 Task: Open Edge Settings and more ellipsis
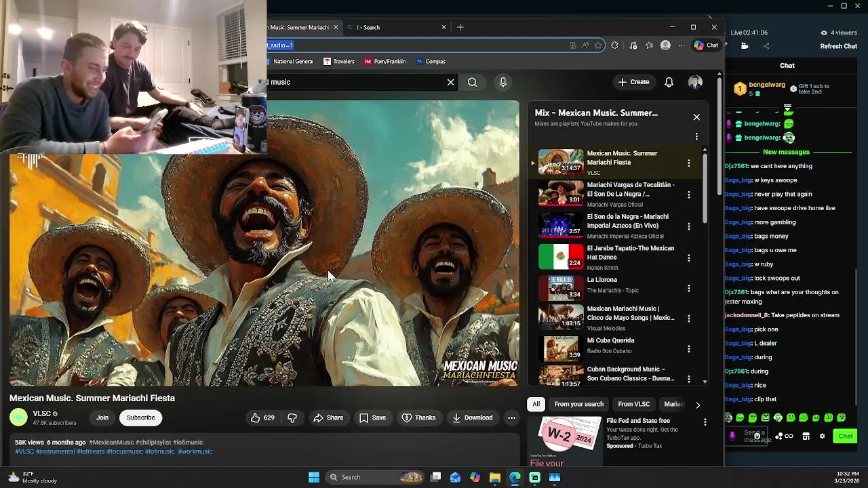[681, 45]
